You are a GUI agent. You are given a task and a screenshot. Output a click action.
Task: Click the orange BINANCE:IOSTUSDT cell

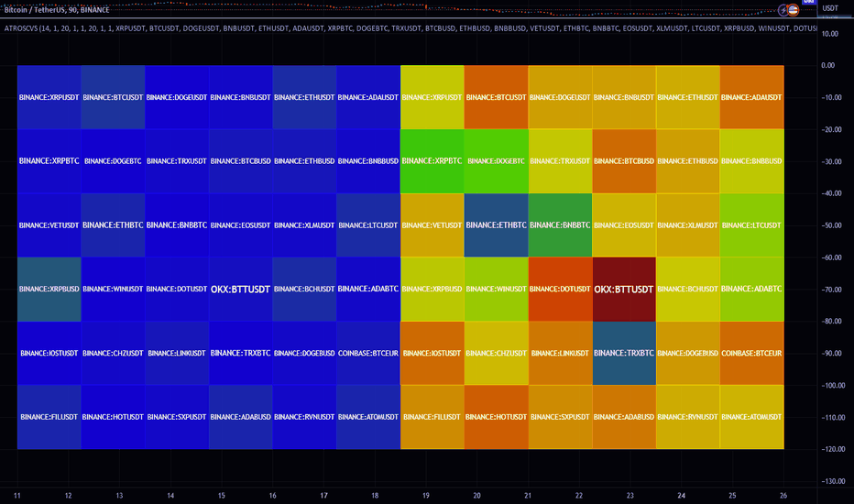[x=432, y=353]
